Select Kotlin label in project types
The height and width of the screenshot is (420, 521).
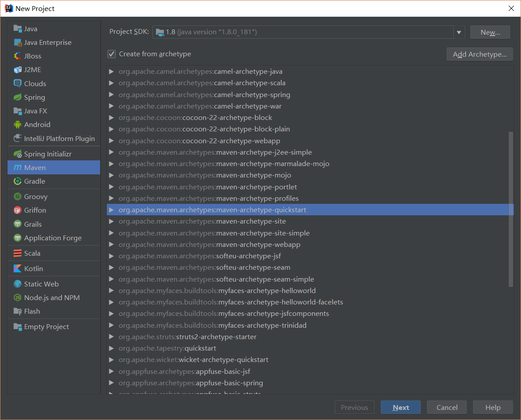click(33, 268)
